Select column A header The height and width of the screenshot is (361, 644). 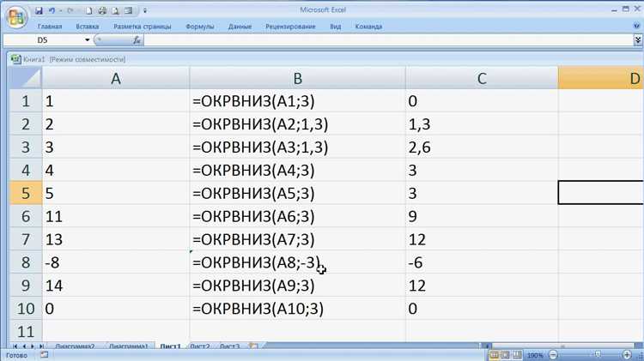[116, 78]
